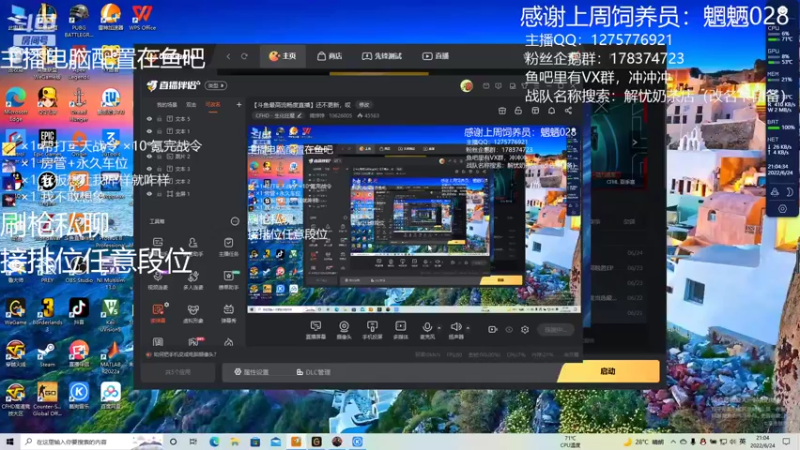Screen dimensions: 800x450
Task: Hide the 文本 3 layer
Action: [149, 169]
